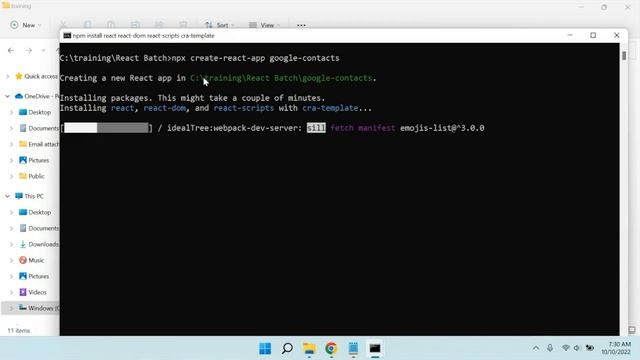Click the Rename icon in File Explorer toolbar
640x360 pixels.
pos(135,25)
